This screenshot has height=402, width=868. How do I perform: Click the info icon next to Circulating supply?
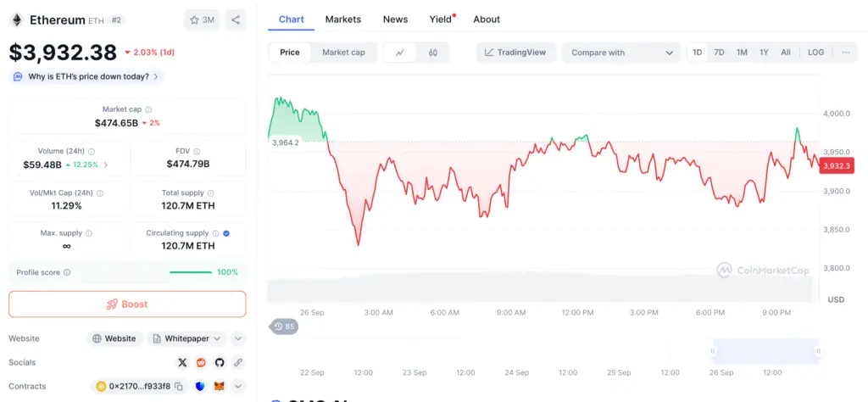click(x=215, y=234)
